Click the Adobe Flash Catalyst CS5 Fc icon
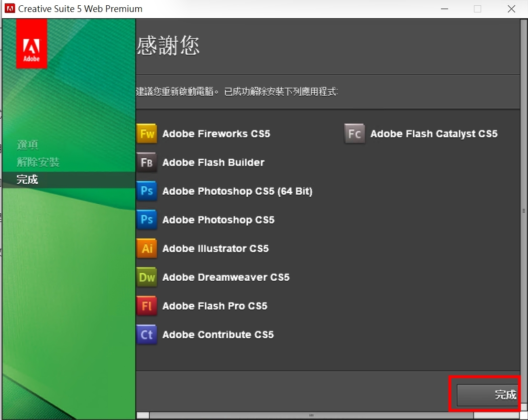 [354, 134]
